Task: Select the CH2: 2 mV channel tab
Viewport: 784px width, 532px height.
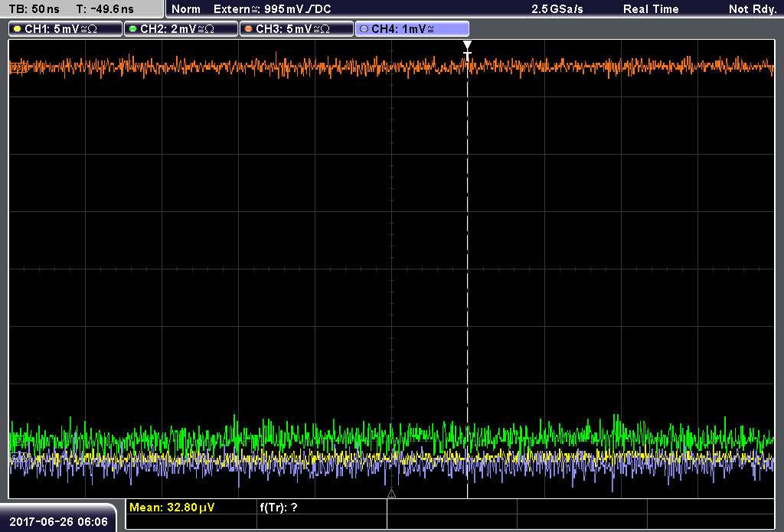Action: [x=181, y=29]
